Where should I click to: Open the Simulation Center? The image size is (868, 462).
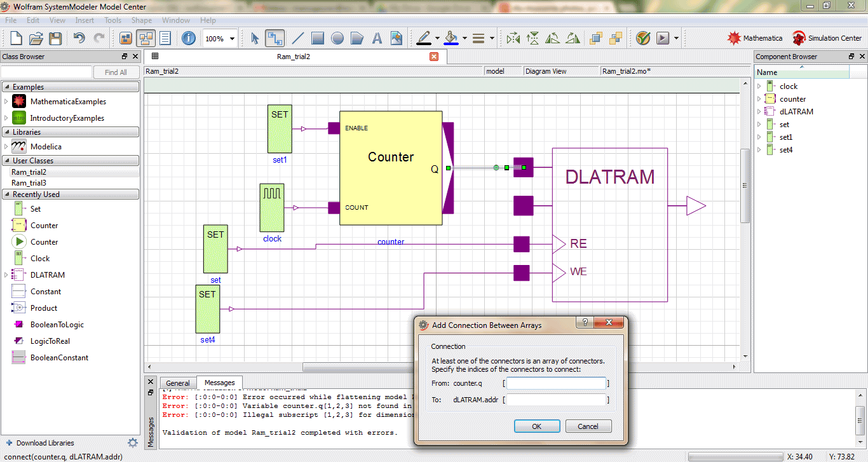tap(827, 37)
